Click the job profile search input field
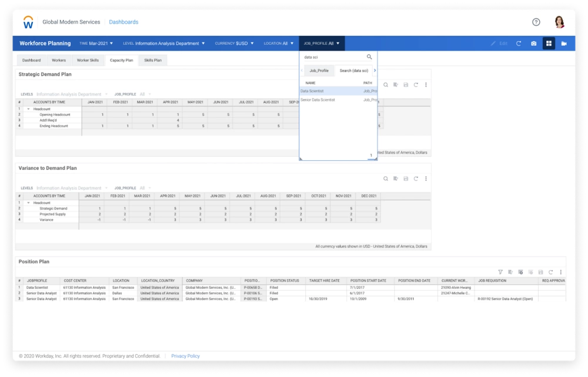588x377 pixels. point(332,57)
